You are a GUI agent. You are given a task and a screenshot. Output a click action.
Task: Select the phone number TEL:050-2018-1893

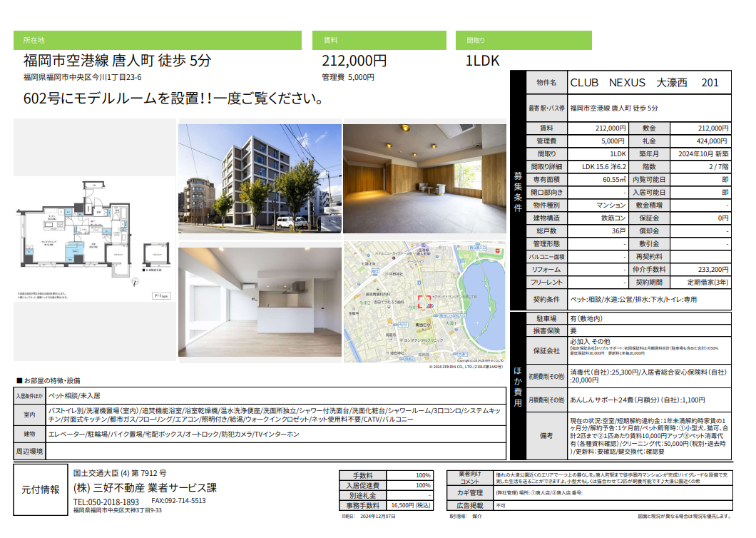click(x=106, y=502)
